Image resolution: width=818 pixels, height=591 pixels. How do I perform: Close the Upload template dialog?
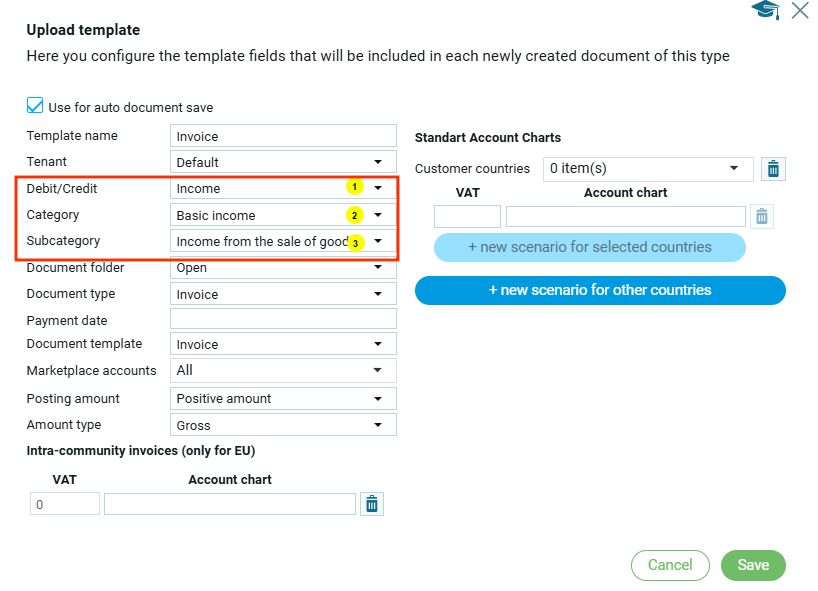[800, 11]
